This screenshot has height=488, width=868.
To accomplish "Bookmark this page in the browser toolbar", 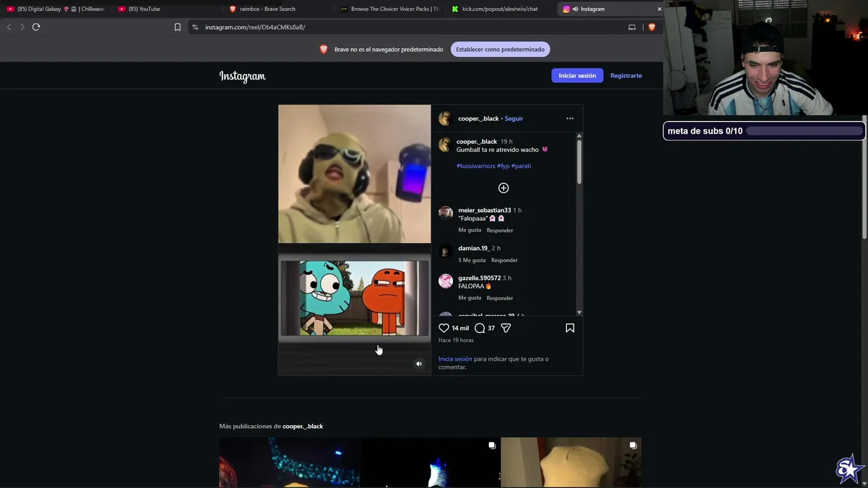I will tap(178, 27).
